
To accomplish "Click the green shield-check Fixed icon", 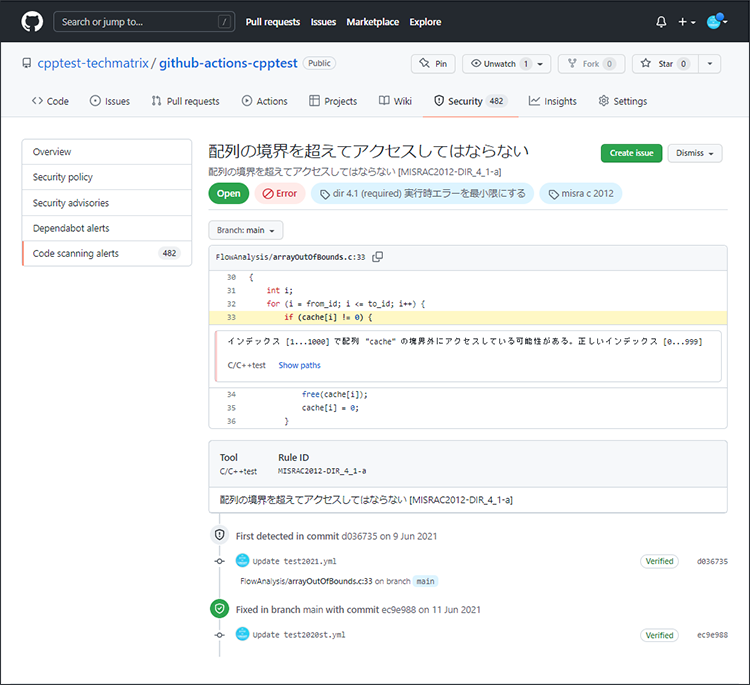I will coord(220,608).
